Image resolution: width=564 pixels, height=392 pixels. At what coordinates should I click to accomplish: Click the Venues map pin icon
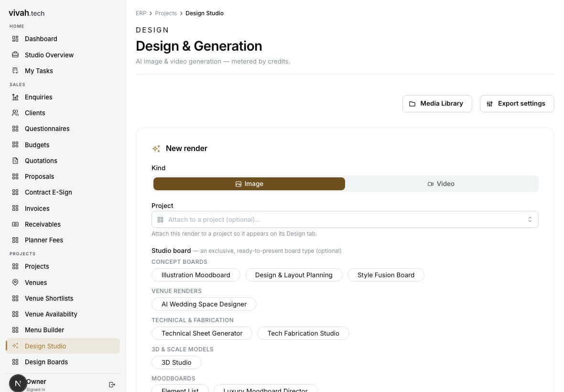15,283
